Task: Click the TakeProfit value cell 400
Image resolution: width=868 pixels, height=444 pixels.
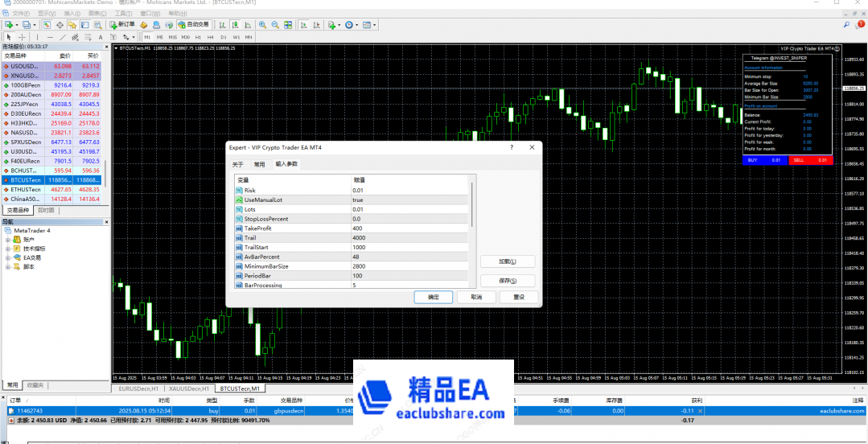Action: [358, 228]
